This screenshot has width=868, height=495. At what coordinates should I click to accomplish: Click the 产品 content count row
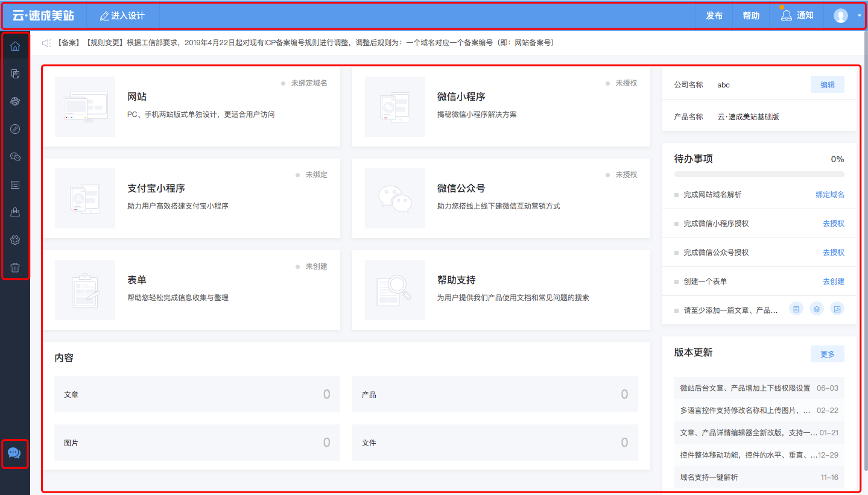click(x=495, y=394)
